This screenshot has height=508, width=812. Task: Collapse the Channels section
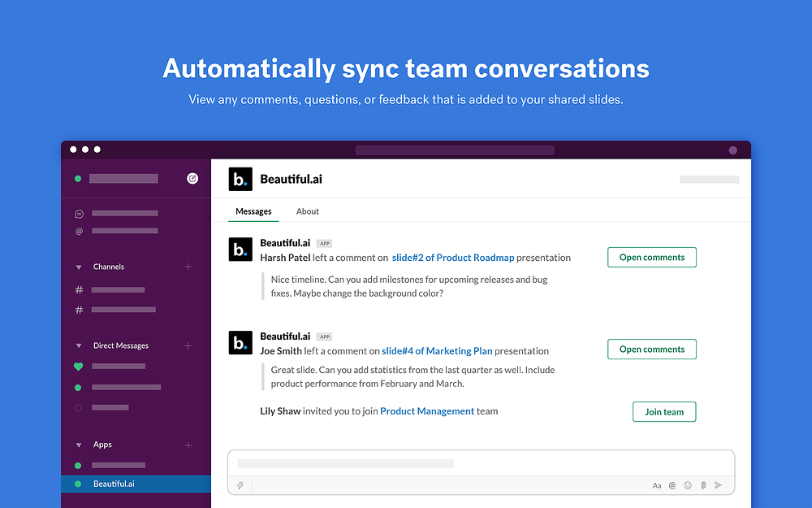point(79,267)
